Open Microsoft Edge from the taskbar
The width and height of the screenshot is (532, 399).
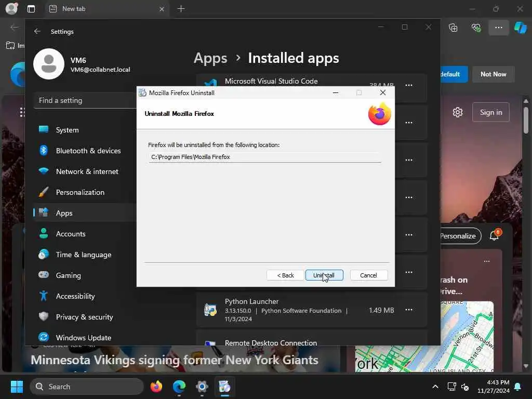[179, 387]
